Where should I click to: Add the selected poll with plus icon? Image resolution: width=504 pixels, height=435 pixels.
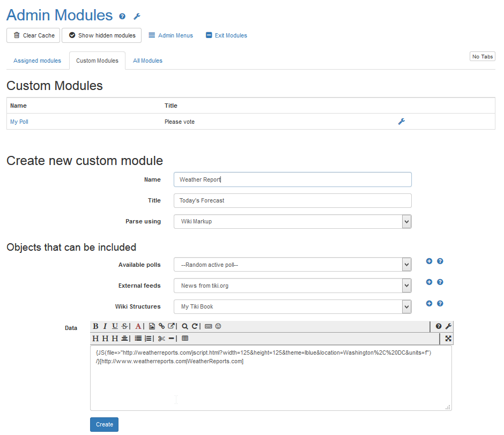click(x=429, y=261)
